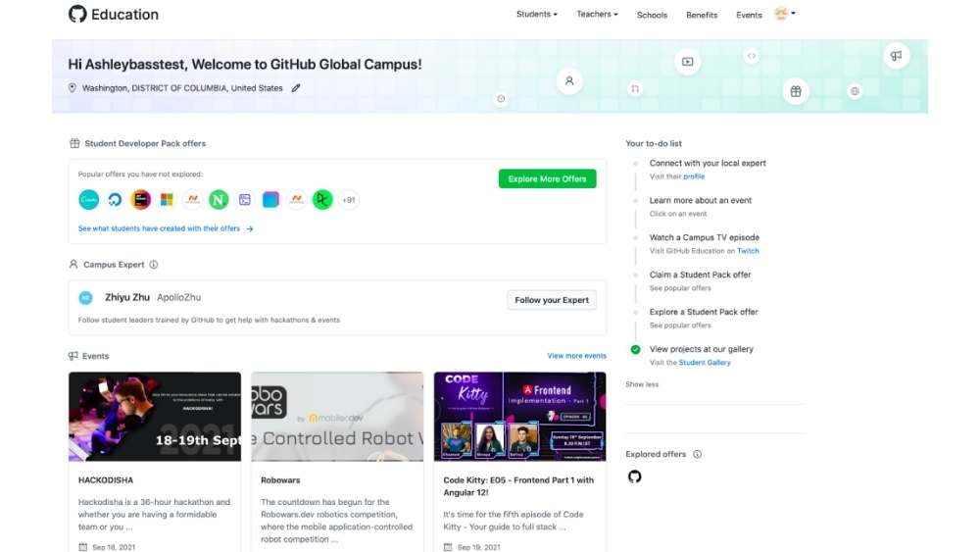Edit location with the pencil icon
Image resolution: width=980 pixels, height=552 pixels.
[x=296, y=88]
